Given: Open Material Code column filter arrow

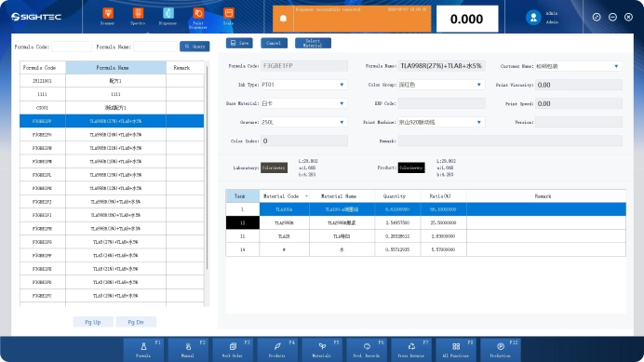Looking at the screenshot, I should pos(306,196).
